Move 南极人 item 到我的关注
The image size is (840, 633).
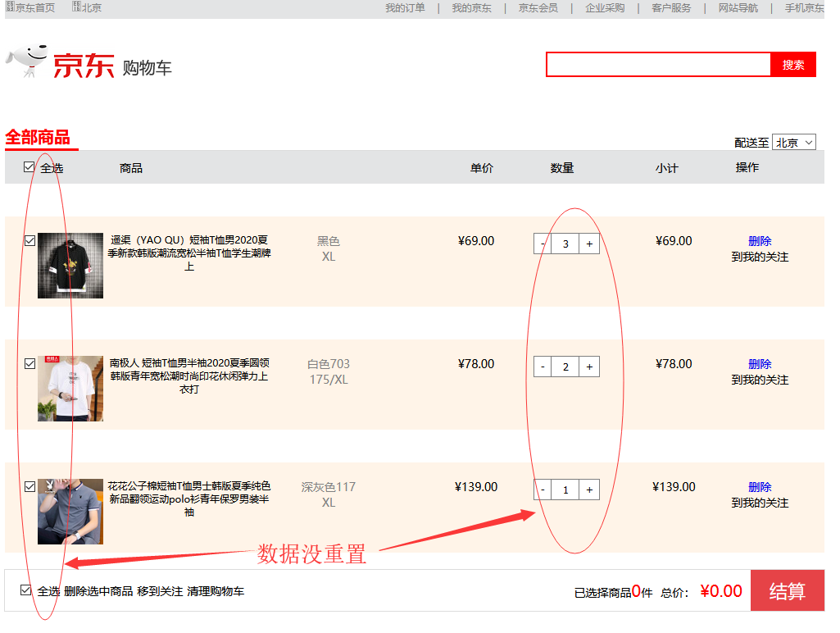tap(760, 380)
